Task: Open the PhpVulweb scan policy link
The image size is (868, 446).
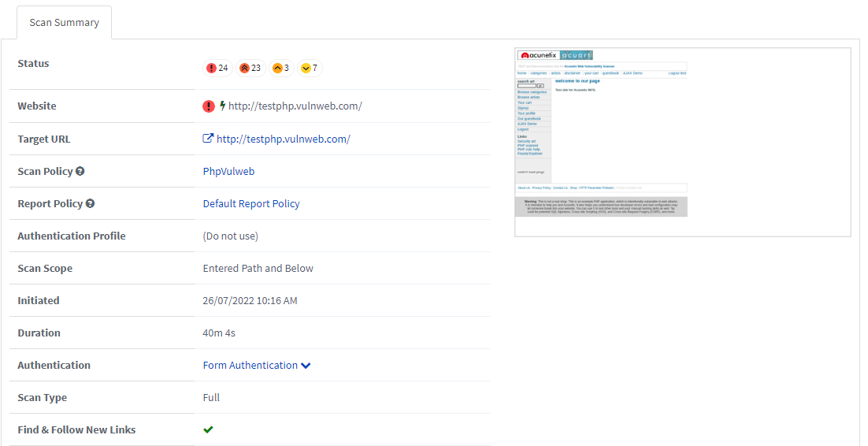Action: click(x=228, y=172)
